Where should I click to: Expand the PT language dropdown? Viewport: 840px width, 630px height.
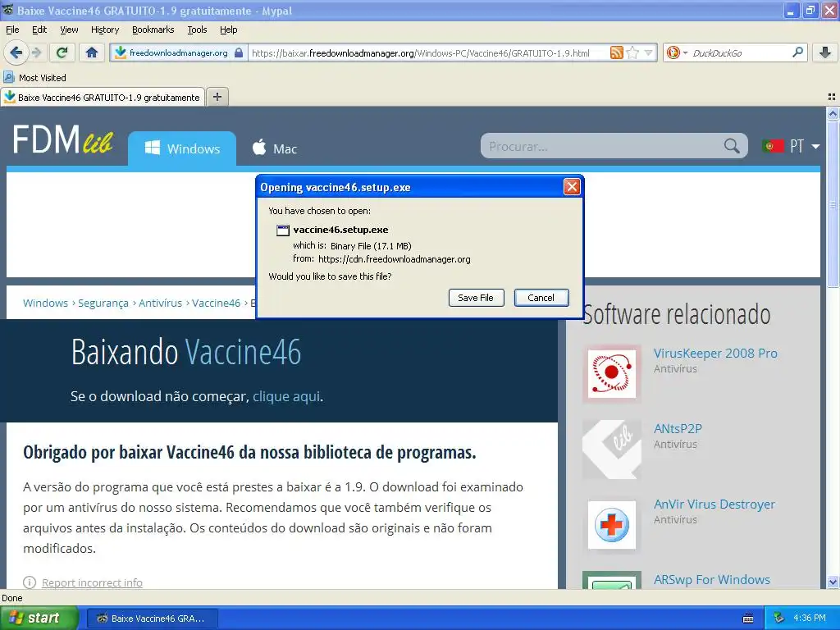(x=805, y=146)
